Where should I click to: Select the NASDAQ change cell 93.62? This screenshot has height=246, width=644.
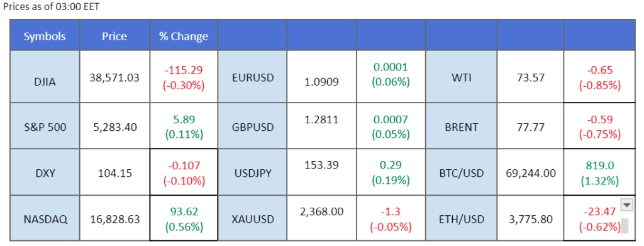pyautogui.click(x=184, y=218)
